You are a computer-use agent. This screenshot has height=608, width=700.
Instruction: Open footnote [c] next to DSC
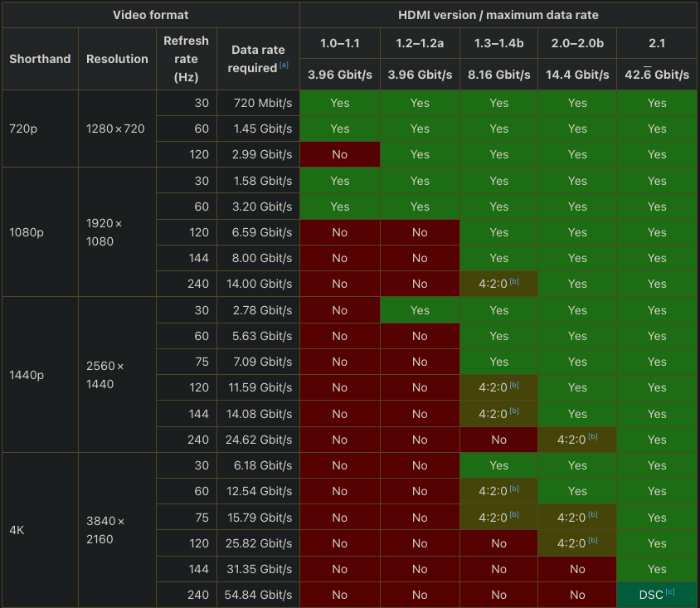pos(669,592)
